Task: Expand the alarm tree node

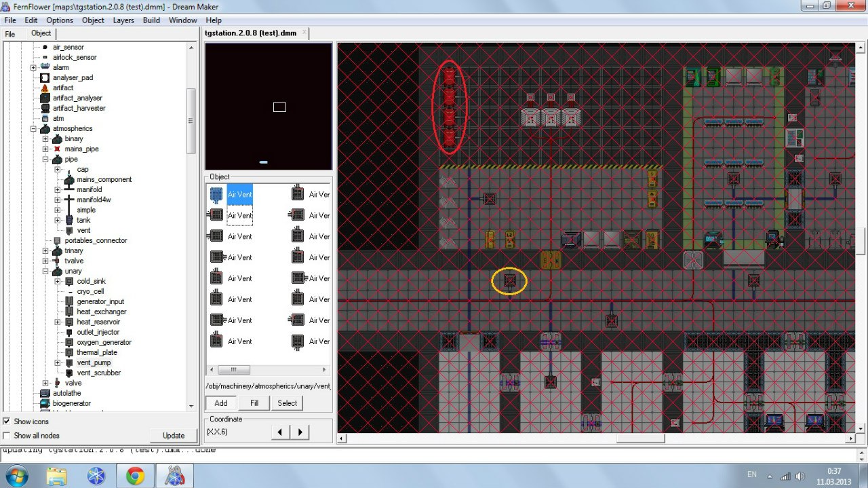Action: point(33,68)
